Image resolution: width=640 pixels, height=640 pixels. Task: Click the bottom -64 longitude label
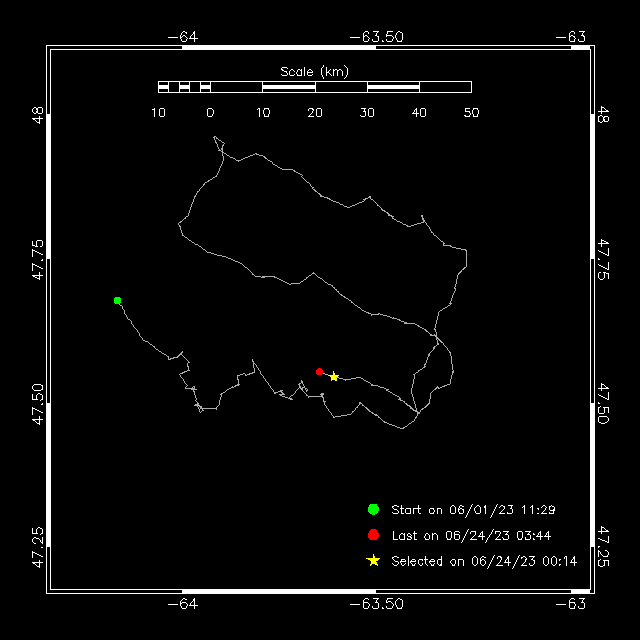[x=183, y=604]
